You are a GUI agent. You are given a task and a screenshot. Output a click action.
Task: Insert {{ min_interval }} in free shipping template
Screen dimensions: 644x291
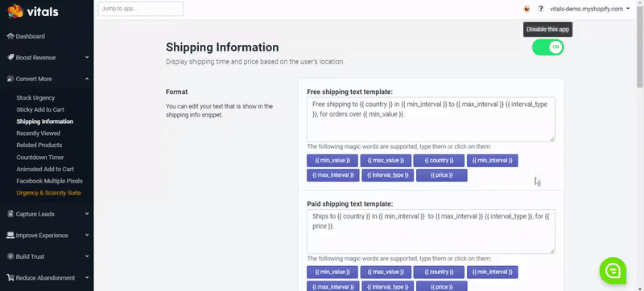pyautogui.click(x=493, y=161)
